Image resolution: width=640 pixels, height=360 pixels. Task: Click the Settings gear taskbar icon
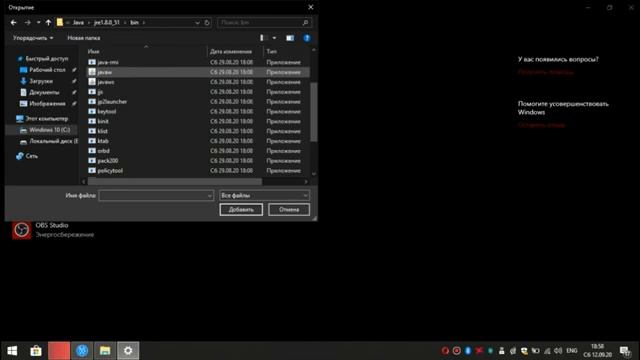[x=128, y=351]
